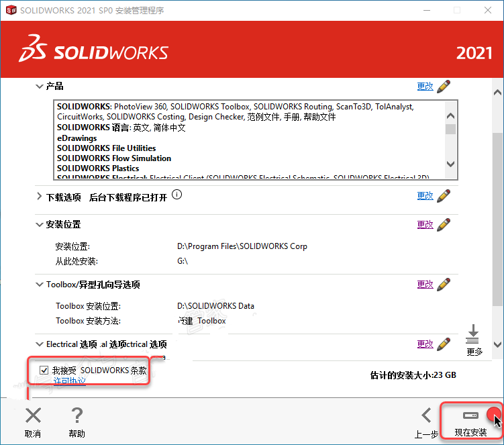The width and height of the screenshot is (504, 445).
Task: Select SOLIDWORKS File Utilities in list
Action: click(107, 148)
